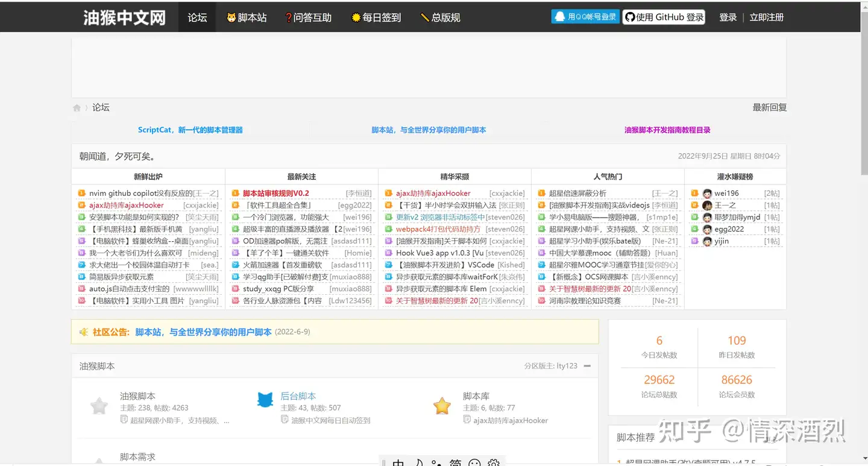
Task: Click the 论坛会员数 figure 86626
Action: pyautogui.click(x=737, y=380)
